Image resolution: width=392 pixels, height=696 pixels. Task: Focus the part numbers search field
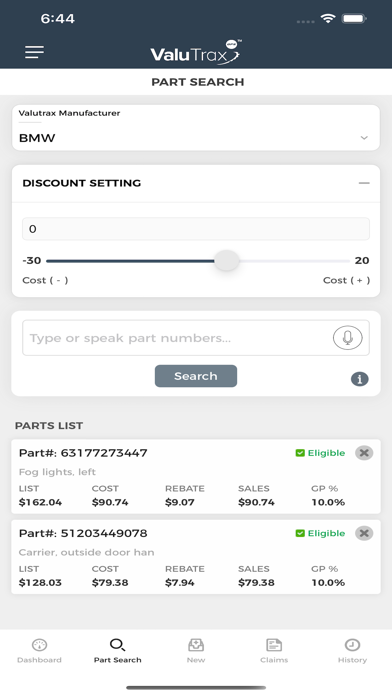(x=178, y=338)
